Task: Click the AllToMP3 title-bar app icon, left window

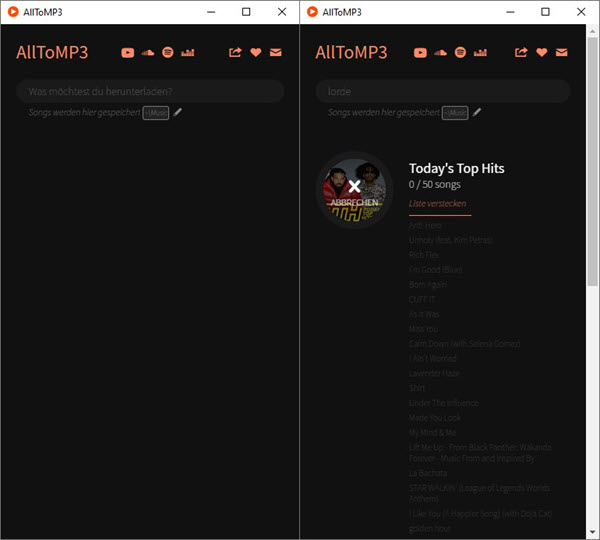Action: (x=13, y=12)
